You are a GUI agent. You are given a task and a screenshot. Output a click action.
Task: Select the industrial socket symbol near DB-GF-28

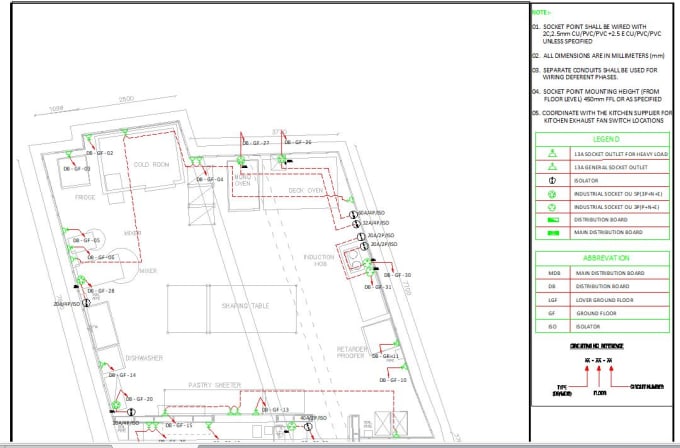82,280
